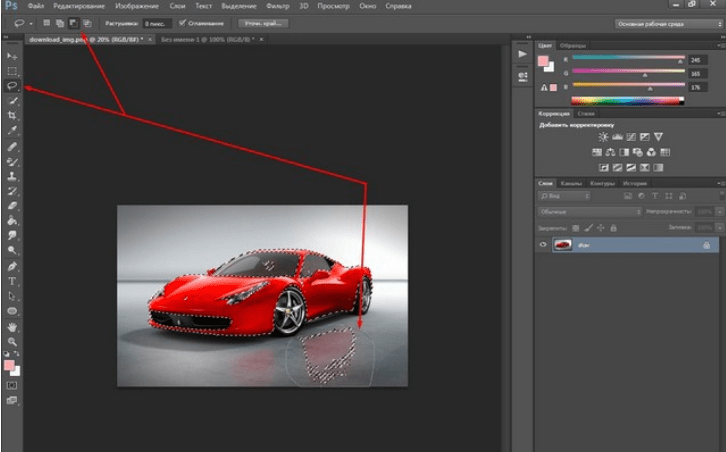Open the workspace switcher dropdown
Image resolution: width=726 pixels, height=452 pixels.
click(x=668, y=24)
